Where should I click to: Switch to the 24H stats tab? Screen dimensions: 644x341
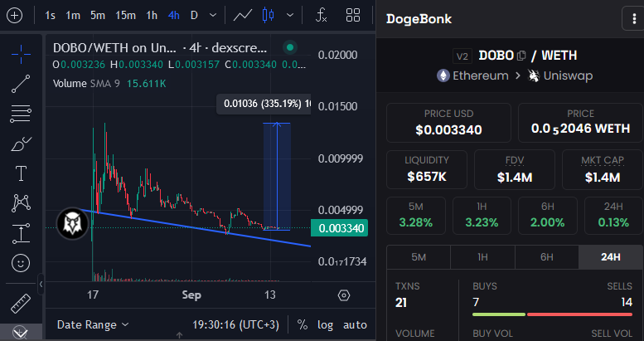coord(611,257)
